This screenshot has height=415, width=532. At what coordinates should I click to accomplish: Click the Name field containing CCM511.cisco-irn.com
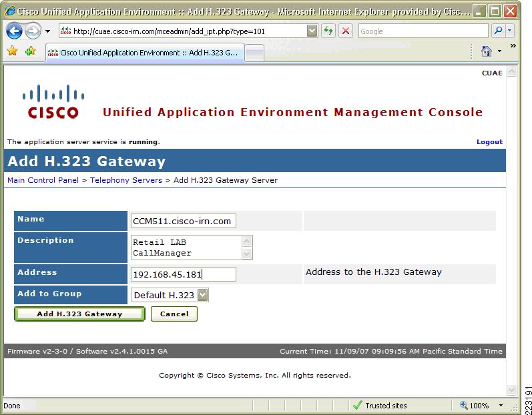point(183,221)
